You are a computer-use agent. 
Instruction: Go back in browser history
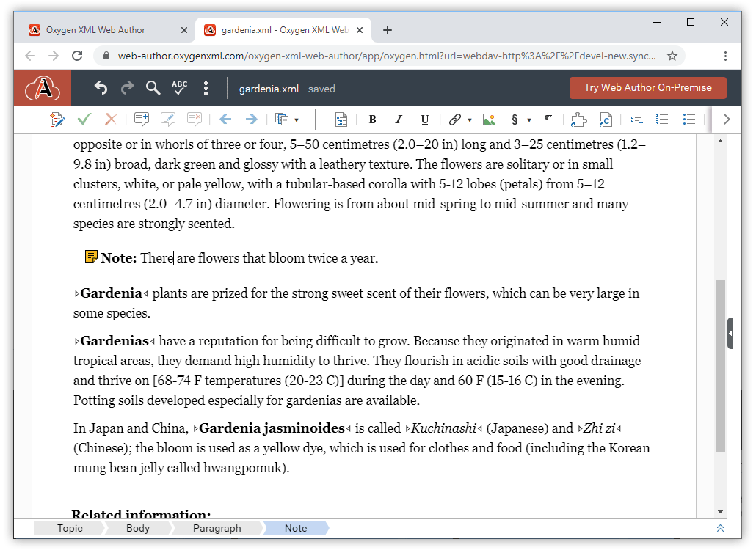[30, 56]
